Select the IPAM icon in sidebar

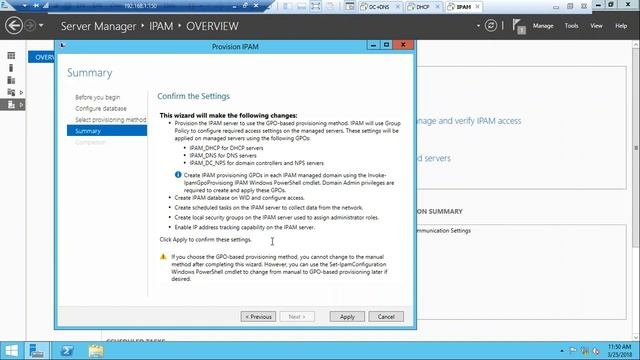tap(11, 105)
